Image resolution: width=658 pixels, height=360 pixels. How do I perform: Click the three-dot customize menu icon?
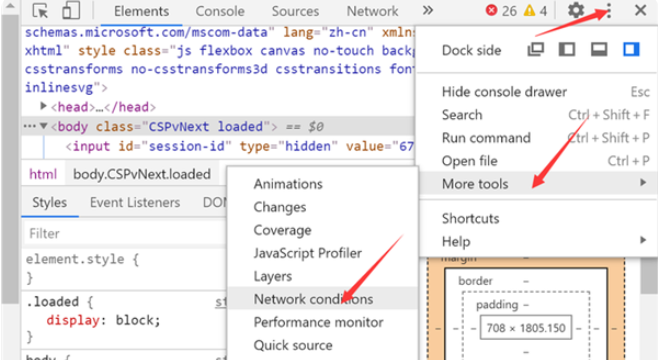[608, 10]
